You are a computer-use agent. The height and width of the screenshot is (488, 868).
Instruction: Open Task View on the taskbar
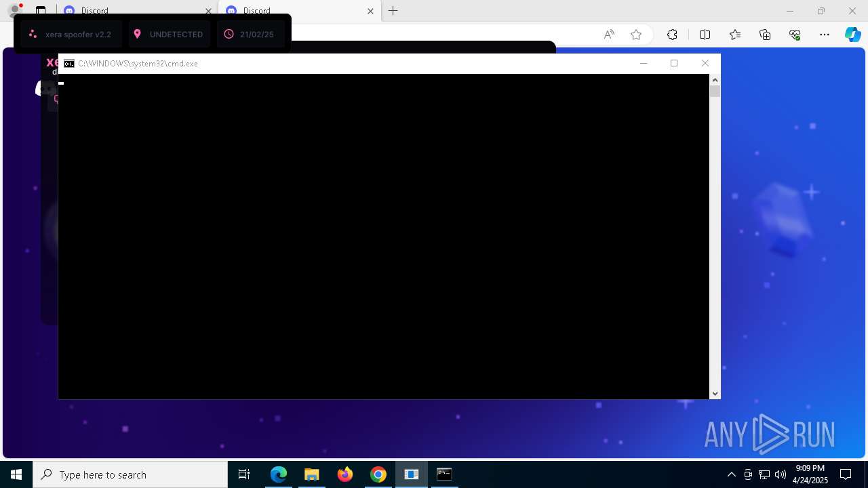click(244, 474)
